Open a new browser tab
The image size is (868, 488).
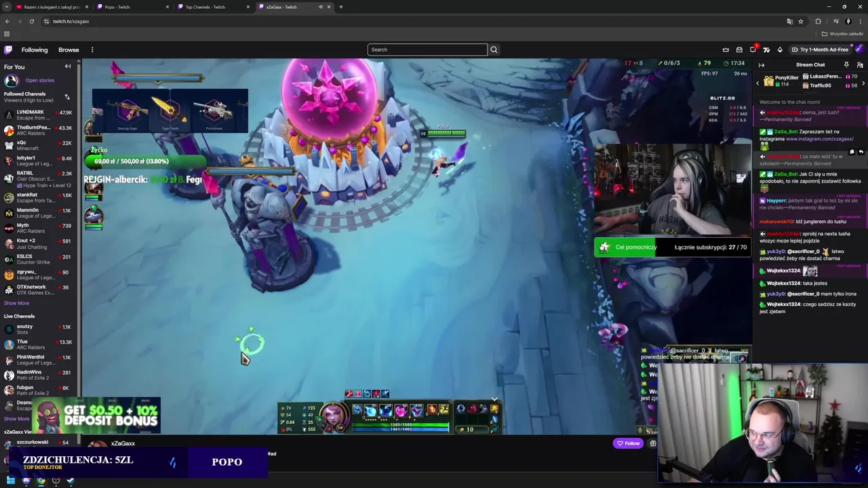(x=340, y=7)
